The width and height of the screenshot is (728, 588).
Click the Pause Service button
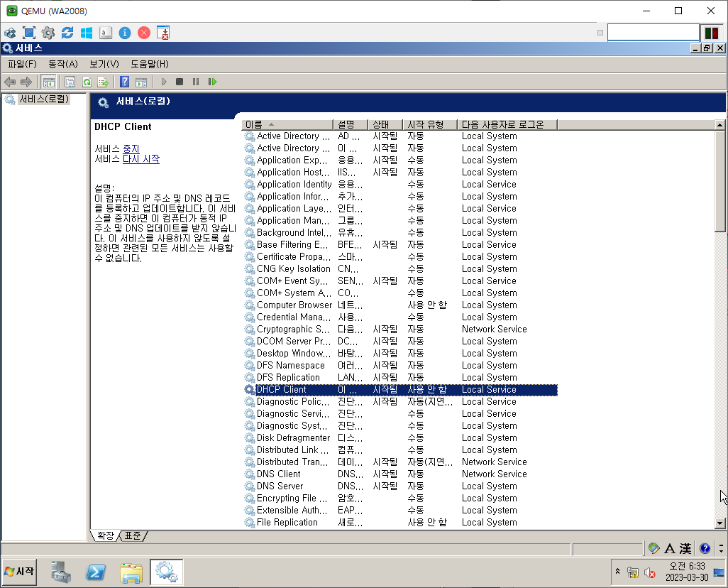pyautogui.click(x=196, y=82)
